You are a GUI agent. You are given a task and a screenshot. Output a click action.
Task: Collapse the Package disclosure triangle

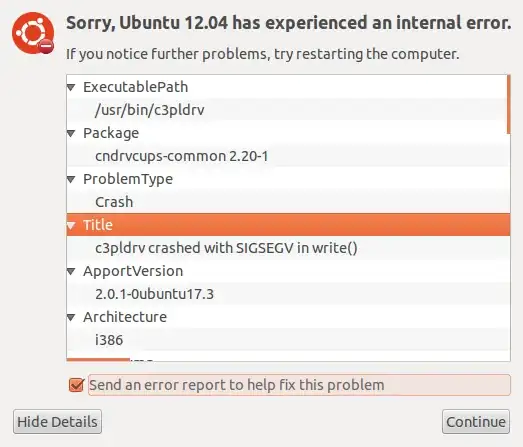coord(71,133)
